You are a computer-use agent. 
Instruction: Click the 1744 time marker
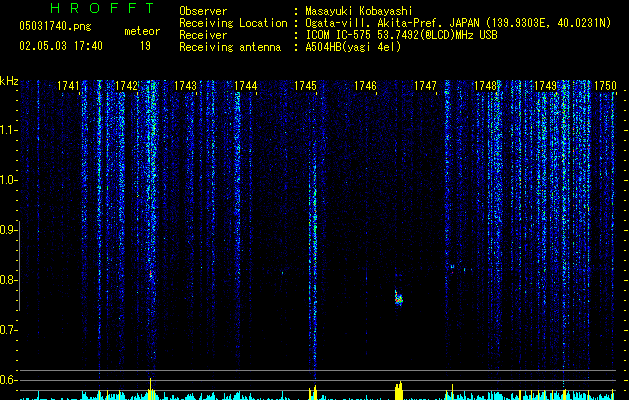pos(246,86)
